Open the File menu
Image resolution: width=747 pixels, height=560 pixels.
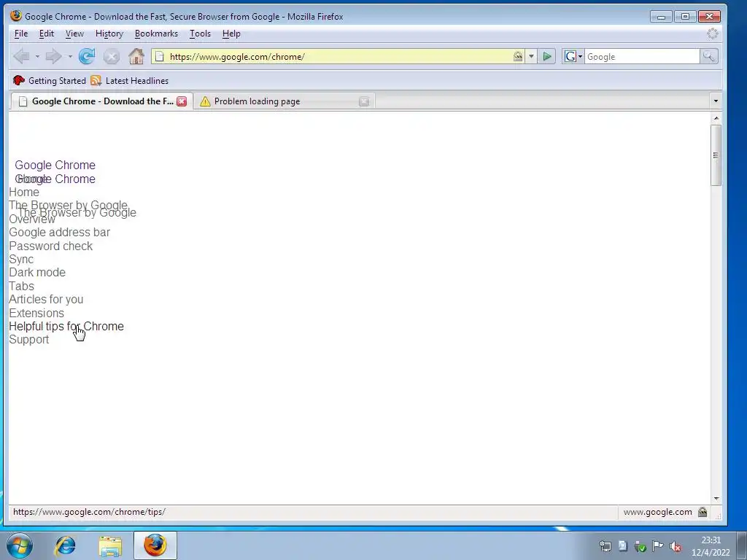pos(21,34)
